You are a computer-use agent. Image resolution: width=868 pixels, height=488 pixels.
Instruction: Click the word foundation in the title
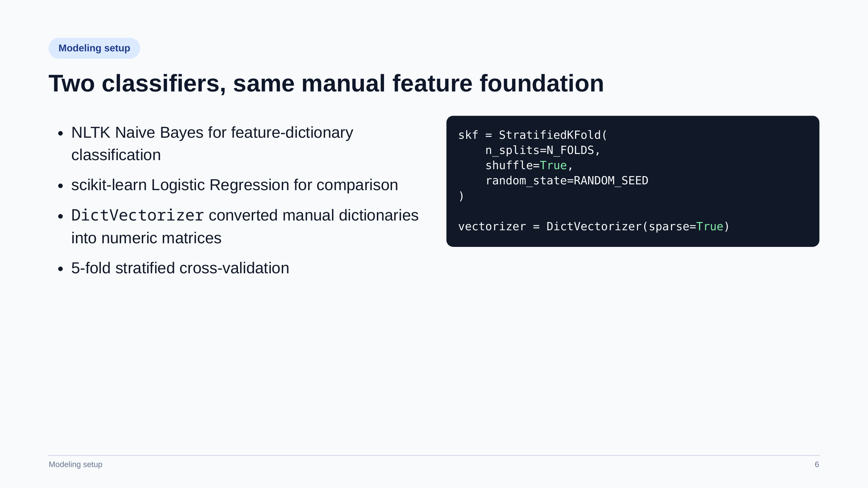[x=542, y=83]
